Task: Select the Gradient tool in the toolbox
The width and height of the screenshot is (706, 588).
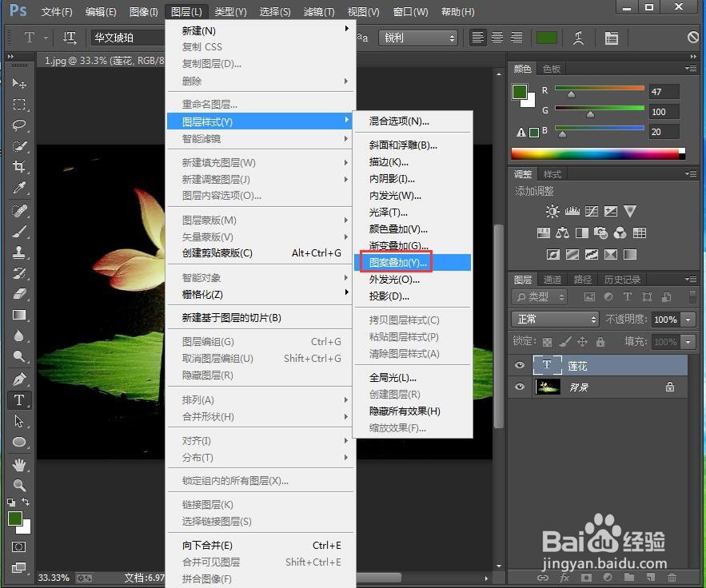Action: [x=18, y=315]
